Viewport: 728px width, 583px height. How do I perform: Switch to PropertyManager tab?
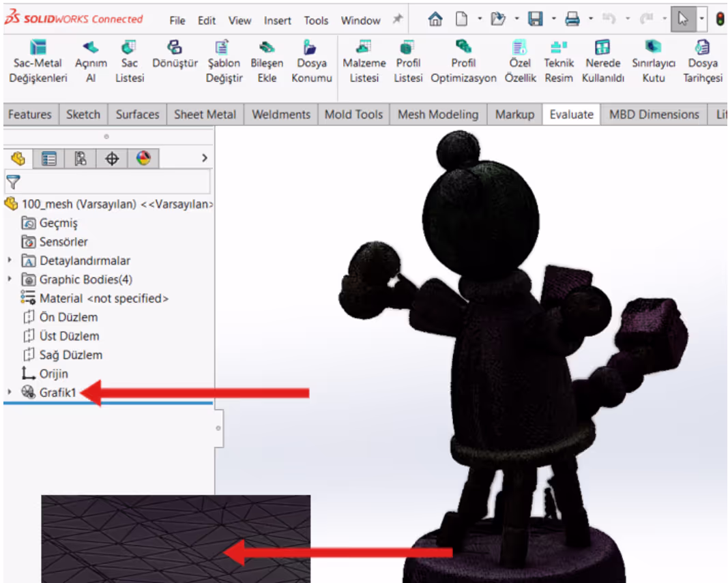[48, 159]
